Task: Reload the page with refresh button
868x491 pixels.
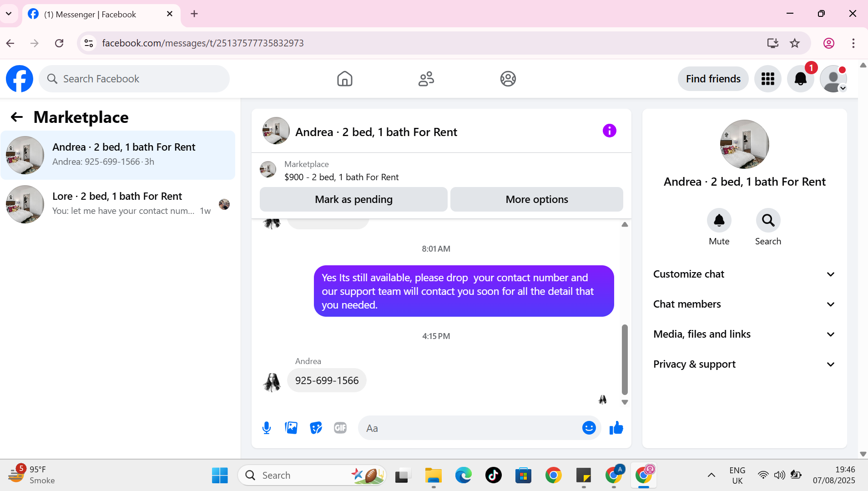Action: pyautogui.click(x=59, y=43)
